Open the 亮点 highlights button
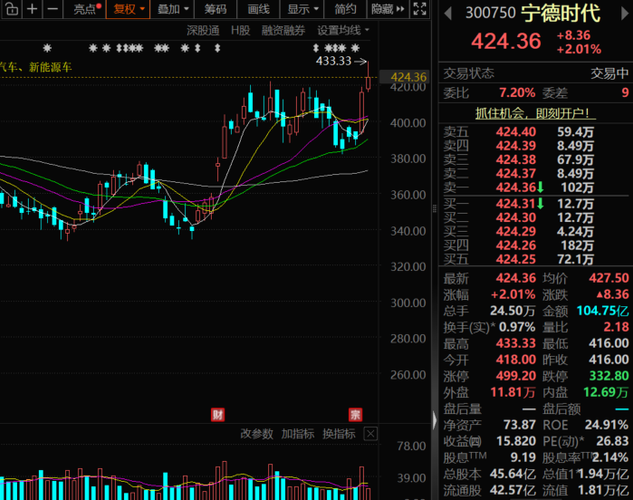The width and height of the screenshot is (633, 500). pos(87,9)
